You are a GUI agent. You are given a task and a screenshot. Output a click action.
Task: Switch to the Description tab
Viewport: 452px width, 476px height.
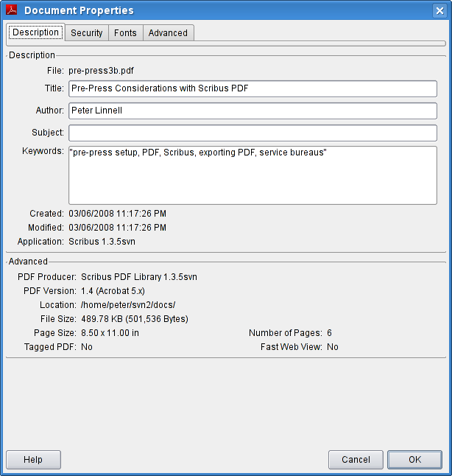(35, 32)
